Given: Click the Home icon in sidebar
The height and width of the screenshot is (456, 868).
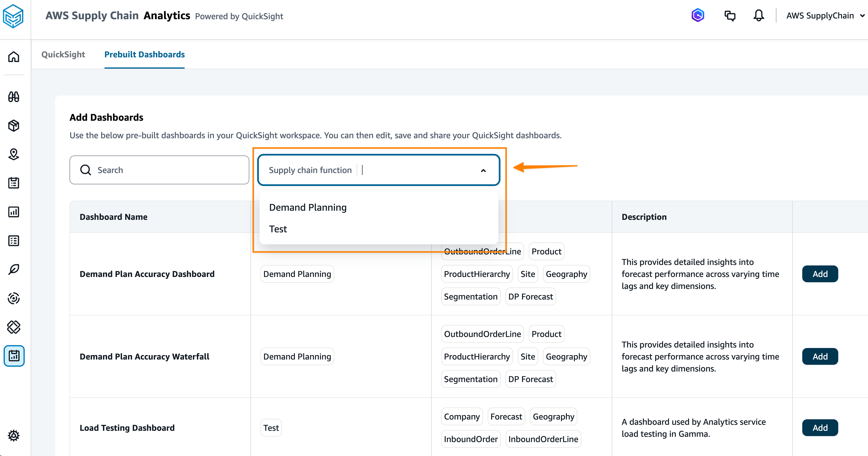Looking at the screenshot, I should [x=13, y=57].
